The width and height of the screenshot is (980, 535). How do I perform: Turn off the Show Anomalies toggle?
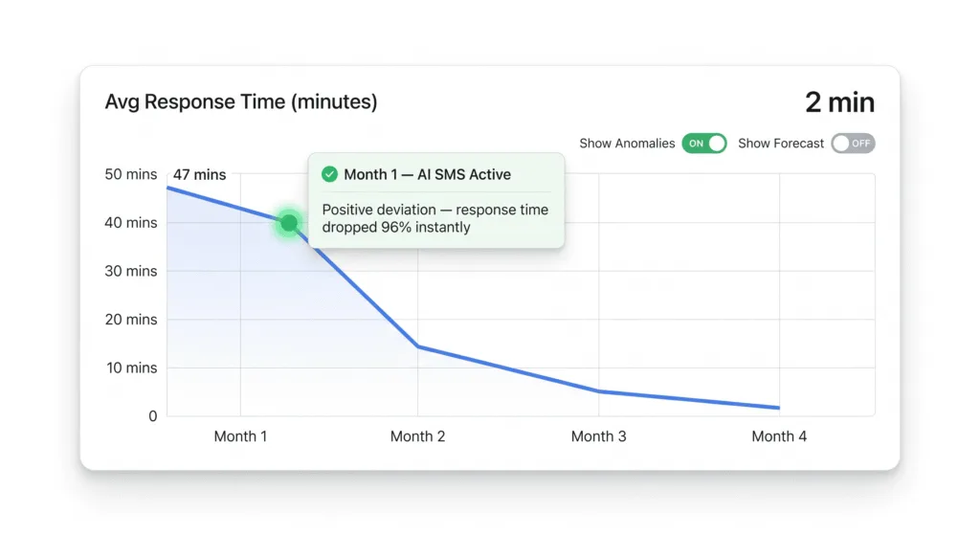[703, 144]
